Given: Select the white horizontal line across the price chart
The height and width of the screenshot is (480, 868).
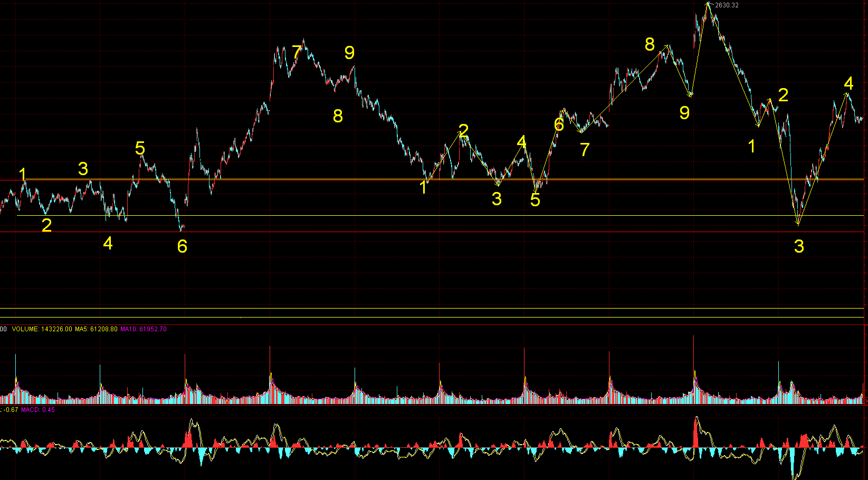Looking at the screenshot, I should (x=432, y=179).
